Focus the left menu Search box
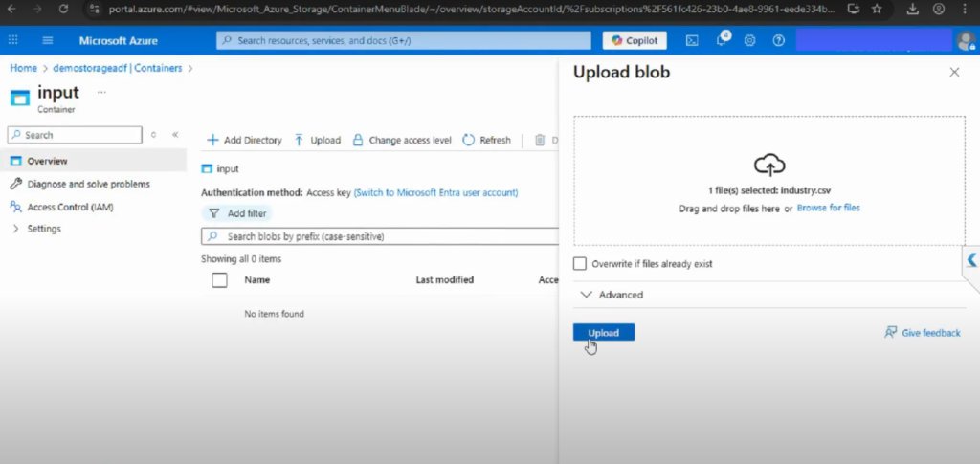The height and width of the screenshot is (464, 980). point(75,135)
